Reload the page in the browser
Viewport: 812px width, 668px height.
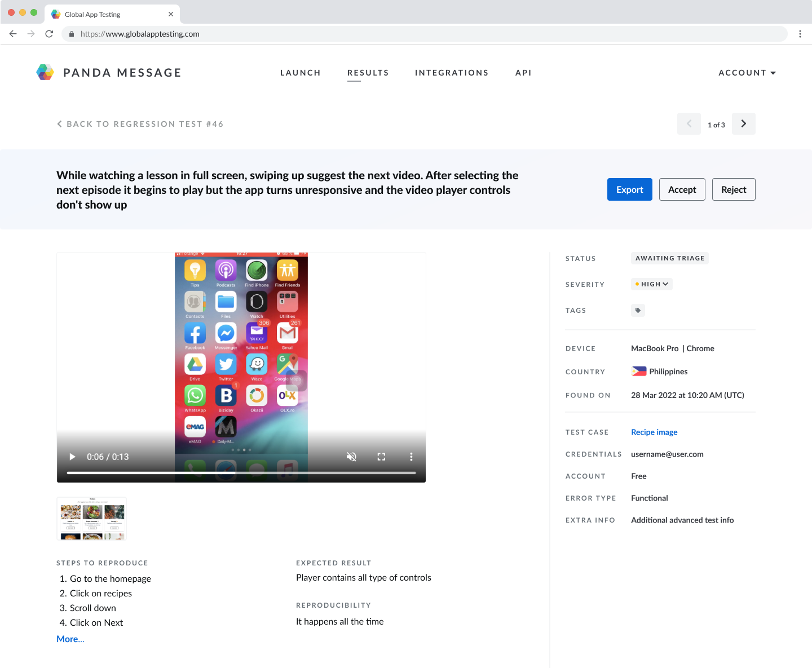pos(49,34)
